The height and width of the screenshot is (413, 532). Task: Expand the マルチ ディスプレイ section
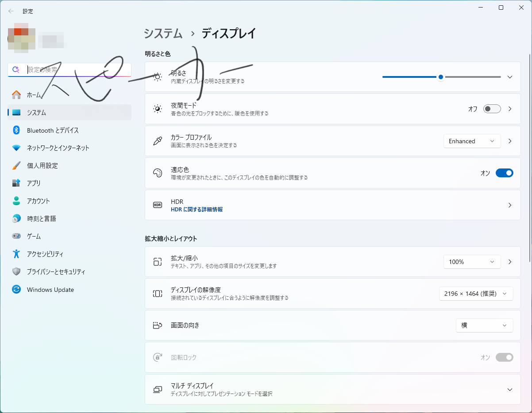point(509,389)
